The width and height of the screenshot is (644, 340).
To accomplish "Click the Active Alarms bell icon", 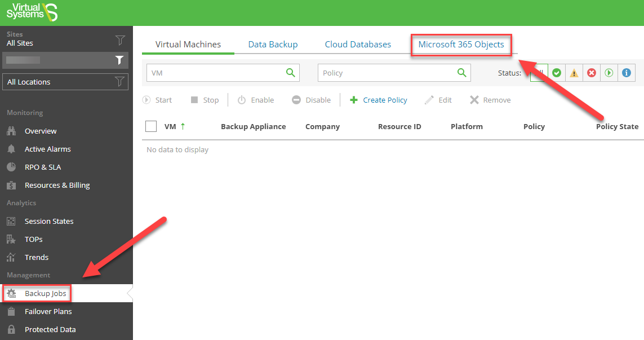I will [x=11, y=149].
